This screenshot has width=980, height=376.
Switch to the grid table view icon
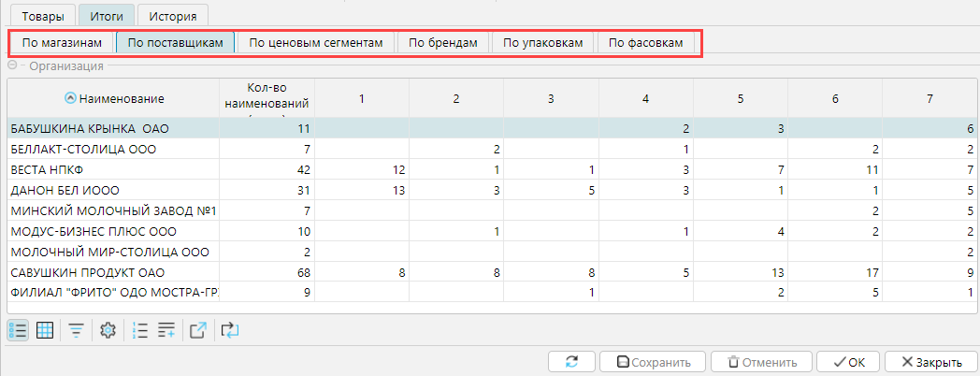coord(44,329)
